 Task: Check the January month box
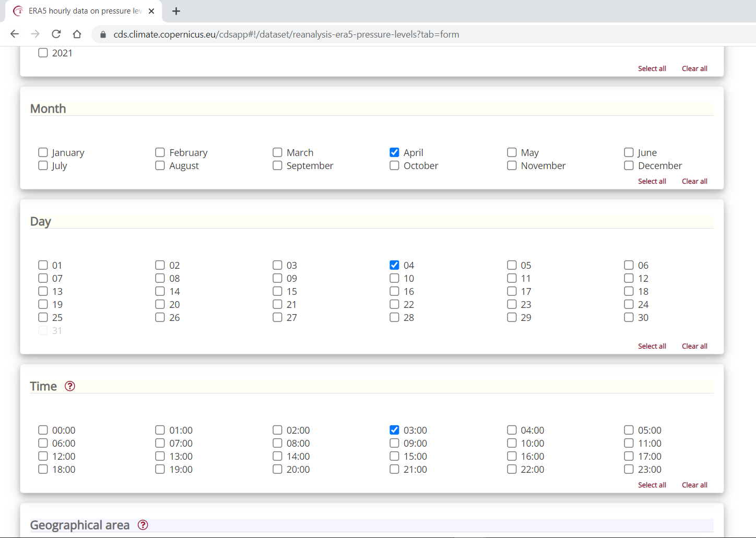43,152
